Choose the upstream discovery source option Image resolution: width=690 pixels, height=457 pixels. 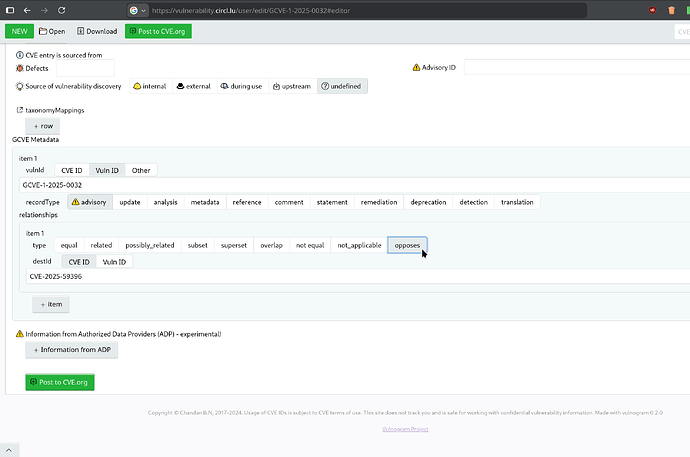coord(290,86)
